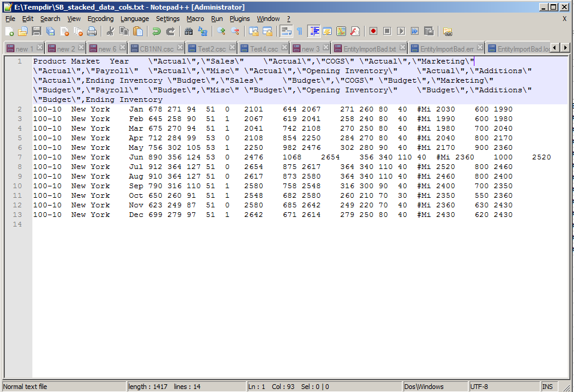This screenshot has height=392, width=574.
Task: Stop macro recording with the stop button
Action: (x=387, y=32)
